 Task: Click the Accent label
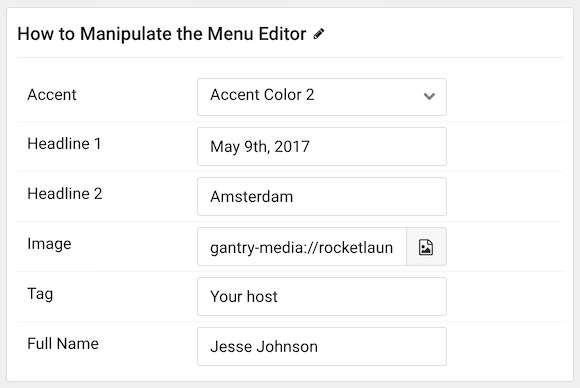(52, 95)
